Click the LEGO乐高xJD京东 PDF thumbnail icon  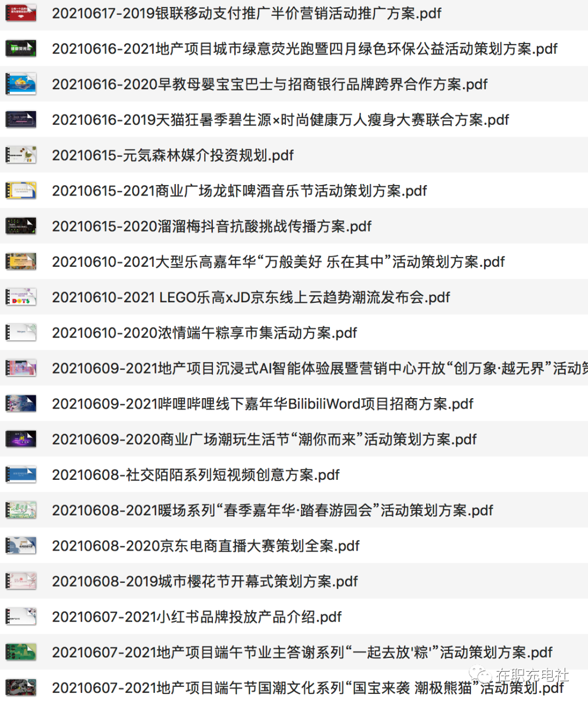point(21,297)
